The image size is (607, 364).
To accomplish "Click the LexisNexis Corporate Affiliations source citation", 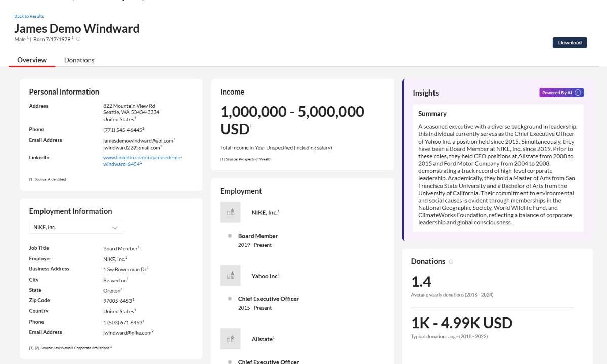I will point(70,348).
